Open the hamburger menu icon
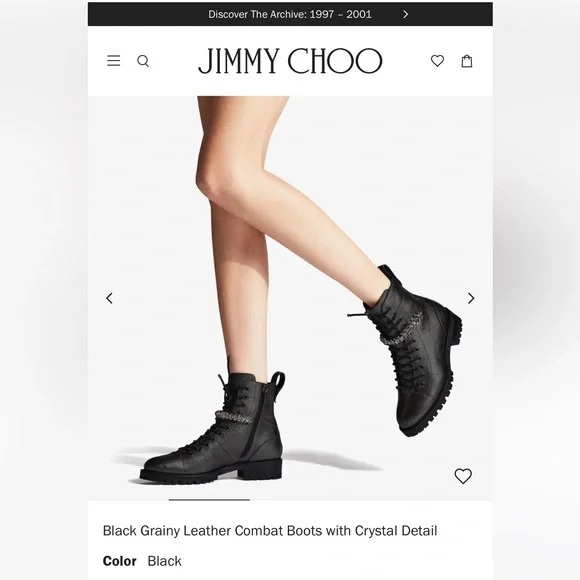This screenshot has height=580, width=580. (114, 61)
